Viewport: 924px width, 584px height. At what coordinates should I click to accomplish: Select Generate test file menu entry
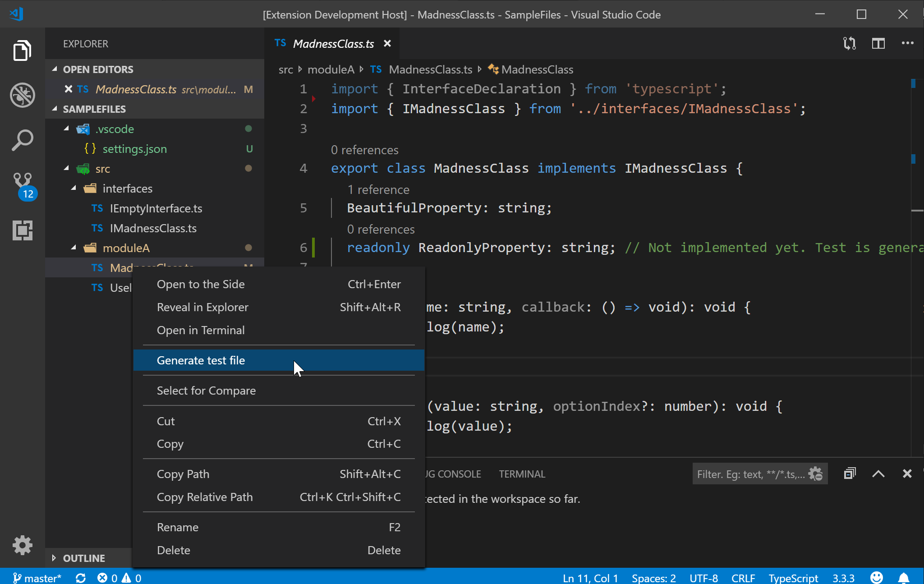(201, 360)
